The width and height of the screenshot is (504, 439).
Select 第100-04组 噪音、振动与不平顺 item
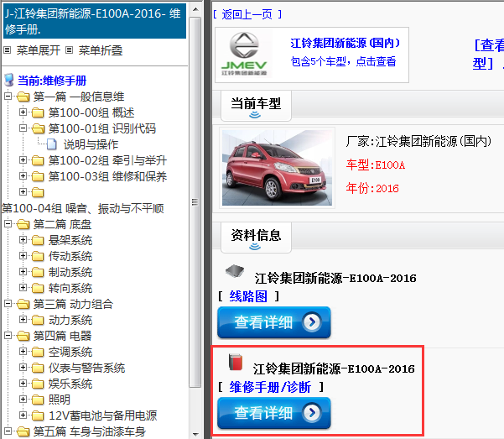coord(83,208)
